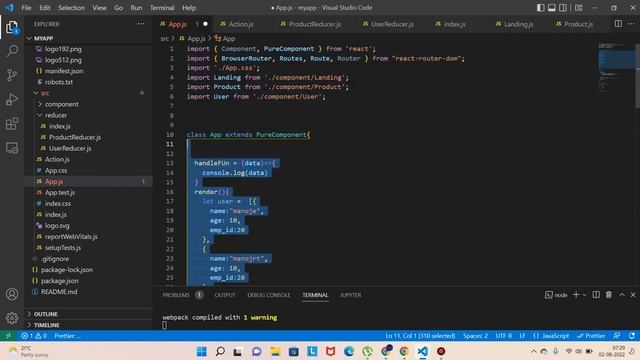The width and height of the screenshot is (640, 360).
Task: Open the Explorer view in activity bar
Action: pos(12,27)
